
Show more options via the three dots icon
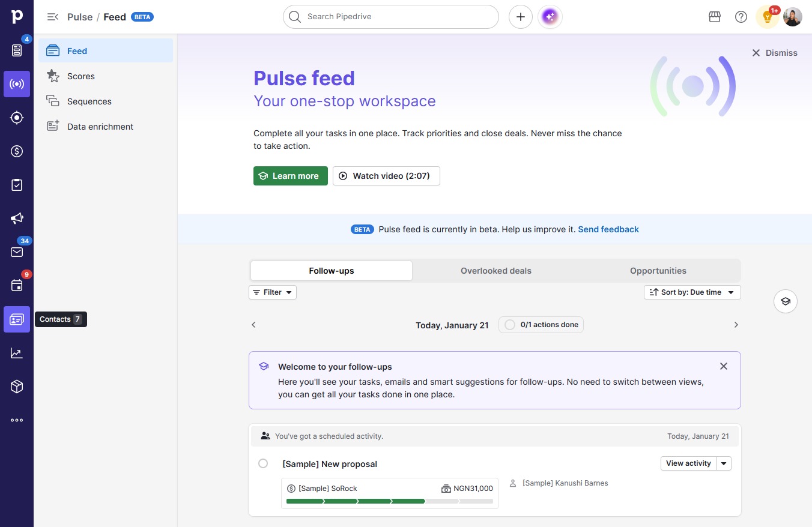[17, 420]
